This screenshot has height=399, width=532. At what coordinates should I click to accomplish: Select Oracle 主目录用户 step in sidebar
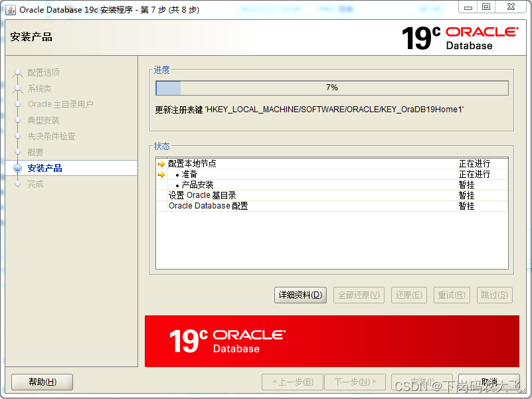pyautogui.click(x=60, y=104)
